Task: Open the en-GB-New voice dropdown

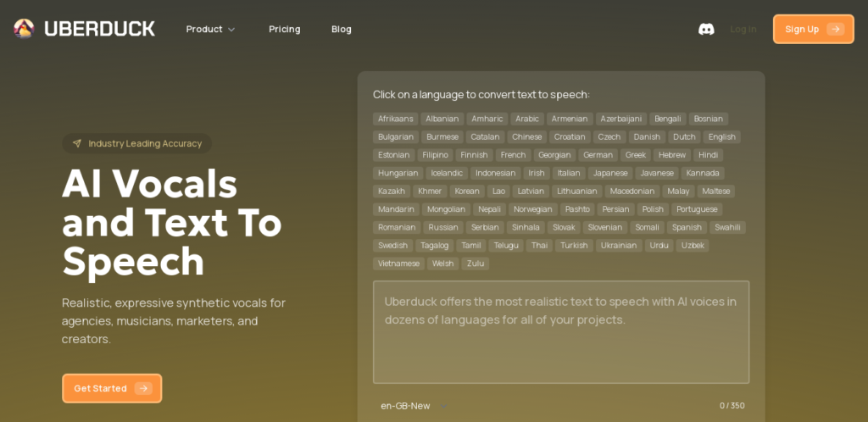Action: coord(414,406)
